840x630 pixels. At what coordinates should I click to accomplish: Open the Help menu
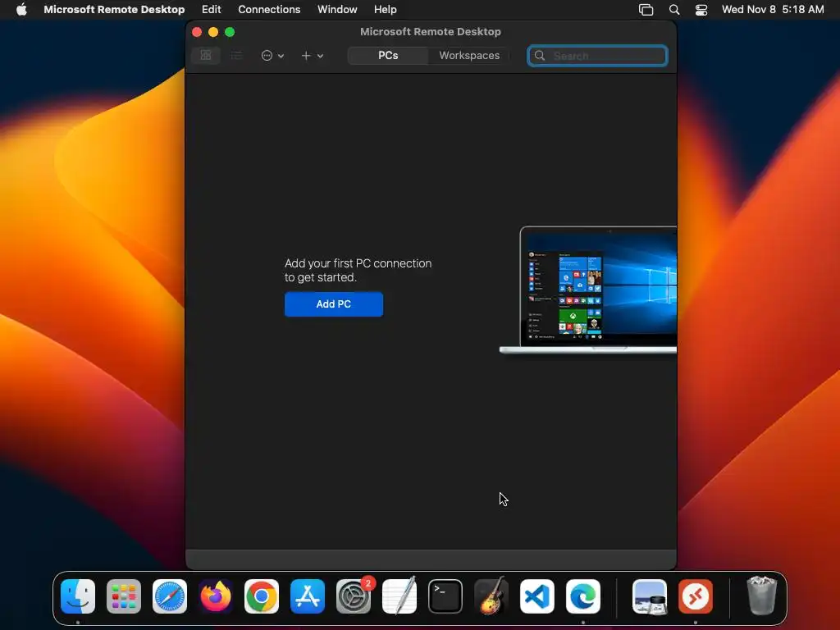(x=386, y=10)
